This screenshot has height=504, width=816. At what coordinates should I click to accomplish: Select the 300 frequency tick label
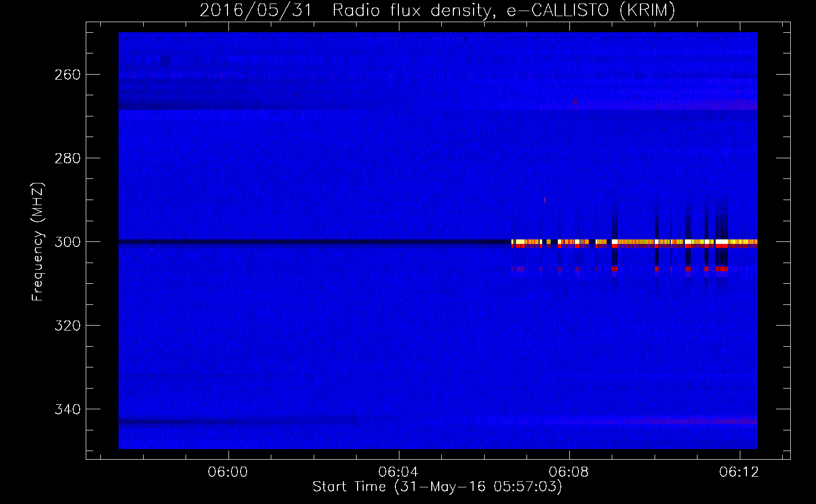67,242
